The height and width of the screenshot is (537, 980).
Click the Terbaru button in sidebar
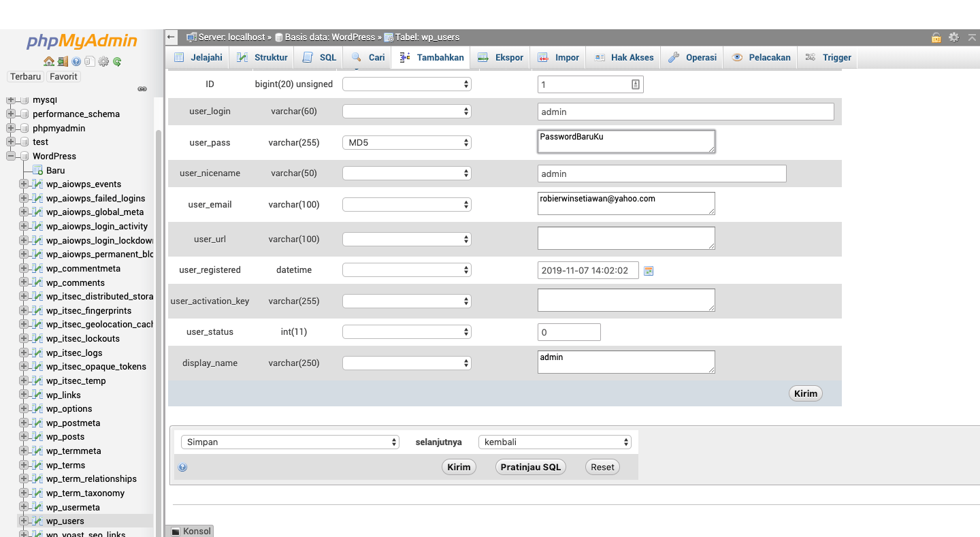26,77
